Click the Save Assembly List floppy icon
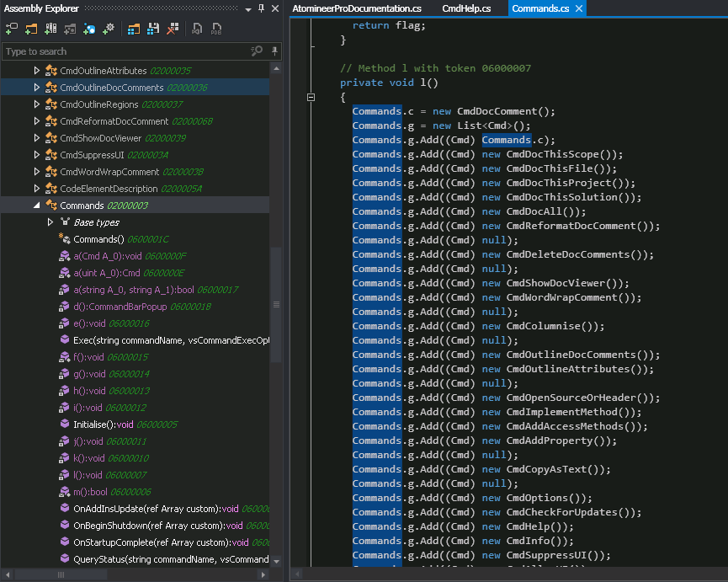This screenshot has width=728, height=582. [x=152, y=29]
